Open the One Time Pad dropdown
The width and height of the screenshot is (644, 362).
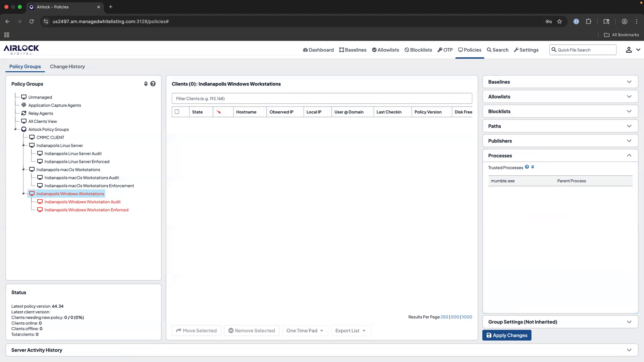tap(305, 330)
